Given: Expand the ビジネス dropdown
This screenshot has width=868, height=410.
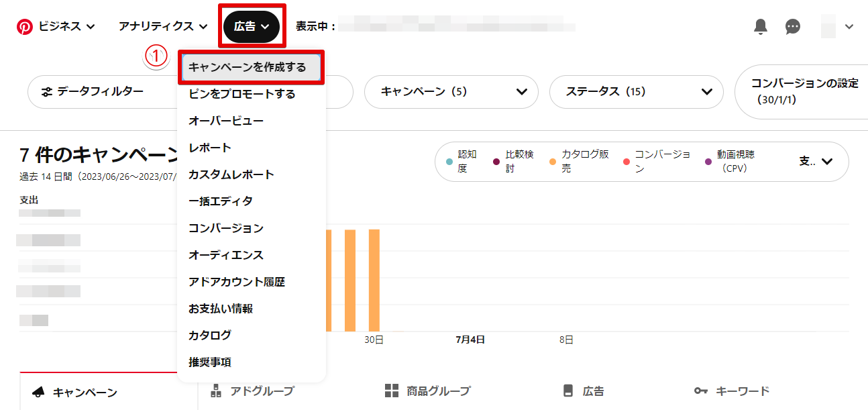Looking at the screenshot, I should point(66,27).
